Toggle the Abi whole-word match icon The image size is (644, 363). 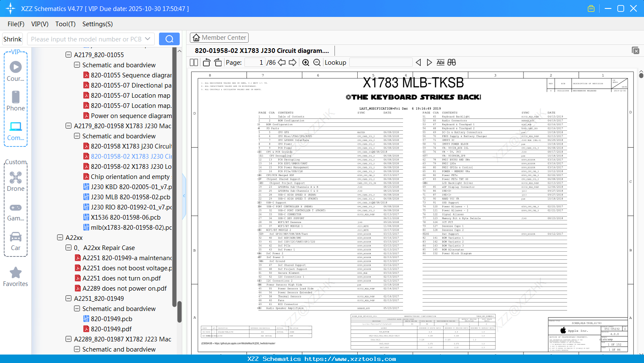coord(440,63)
